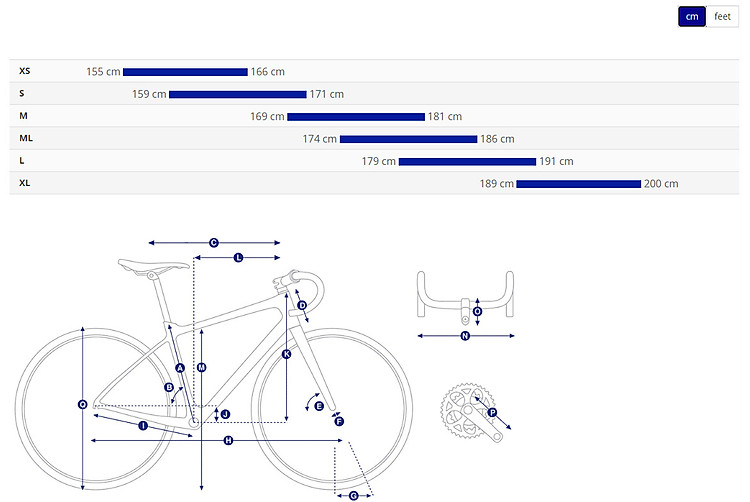Click the I chainstay marker
Screen dimensions: 750x502
(143, 426)
